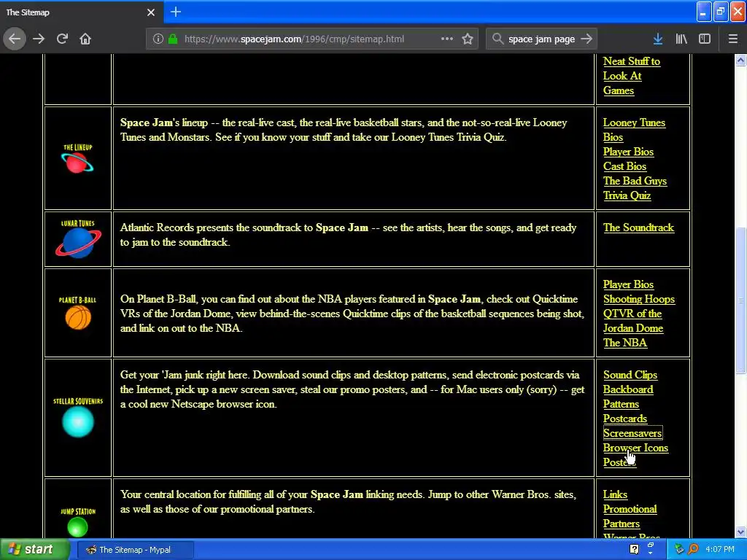747x560 pixels.
Task: Toggle the sidebar view
Action: point(705,39)
